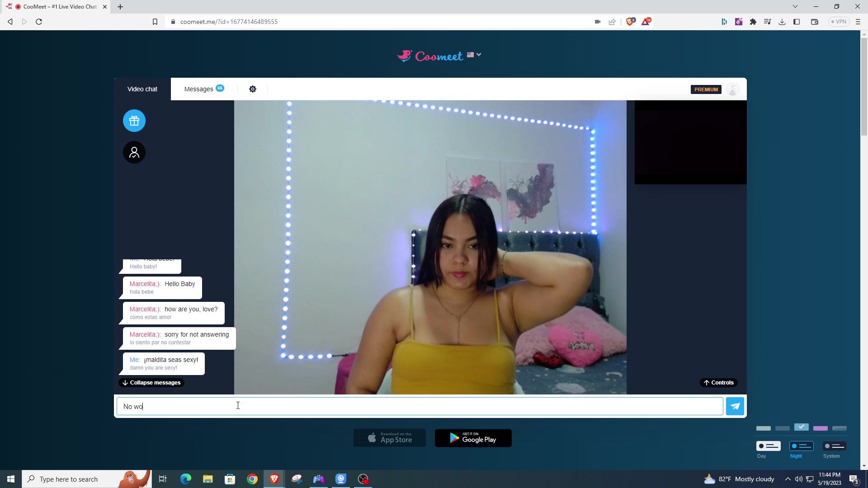Click the black profile icon in sidebar
Image resolution: width=868 pixels, height=488 pixels.
pos(134,152)
